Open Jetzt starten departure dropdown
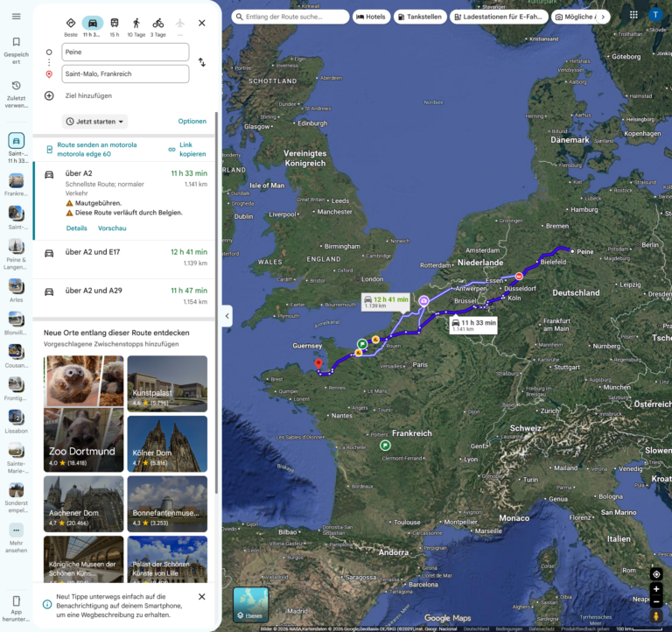 pos(94,122)
